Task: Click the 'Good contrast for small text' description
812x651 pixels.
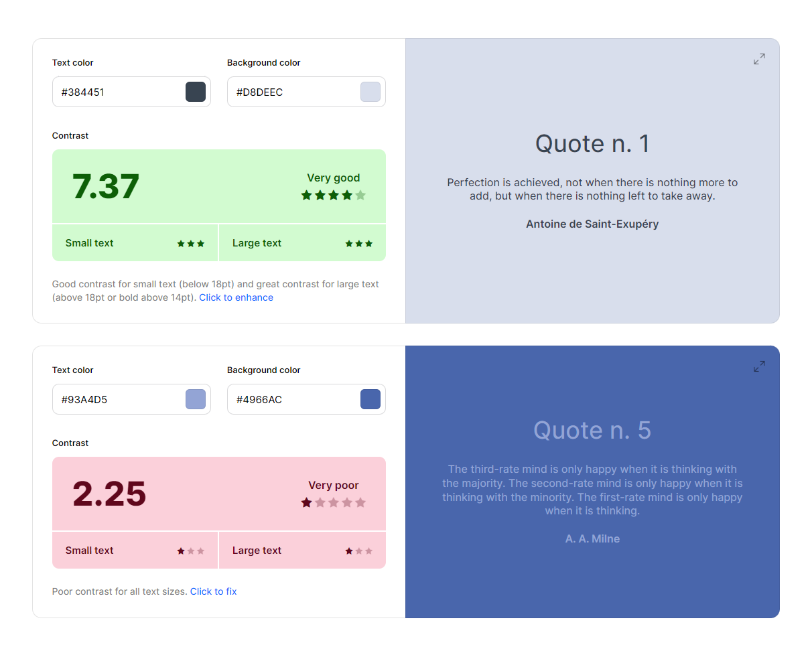Action: 216,291
